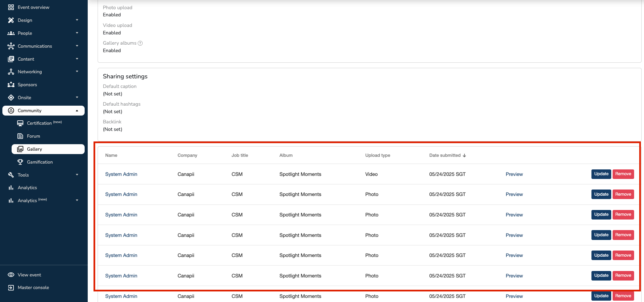Click the View event eye icon
Image resolution: width=644 pixels, height=302 pixels.
(11, 275)
